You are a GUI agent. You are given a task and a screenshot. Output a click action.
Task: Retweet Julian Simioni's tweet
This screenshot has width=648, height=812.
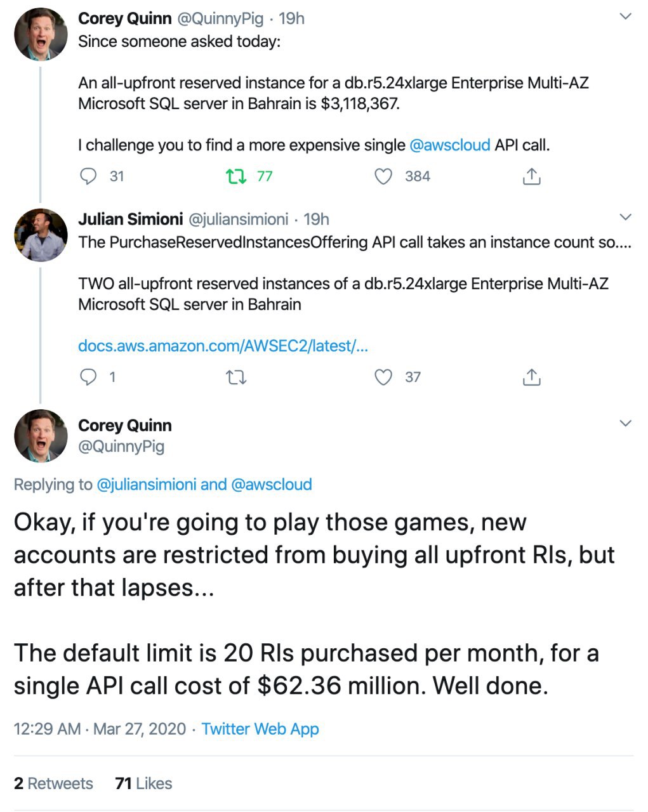(236, 377)
